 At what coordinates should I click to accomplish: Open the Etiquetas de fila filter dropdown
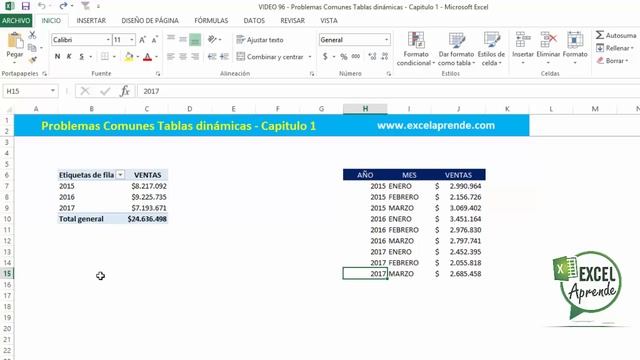[120, 175]
